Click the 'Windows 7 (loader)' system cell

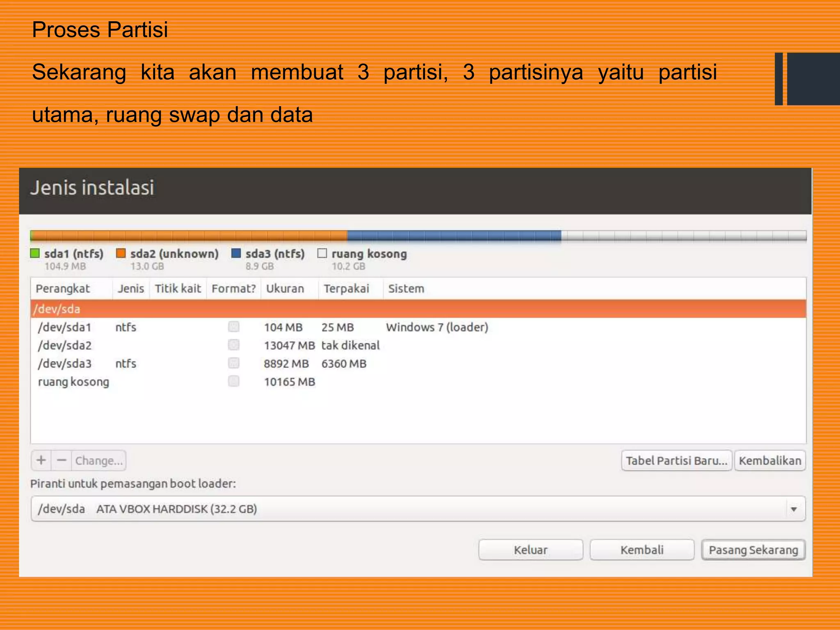click(x=437, y=327)
